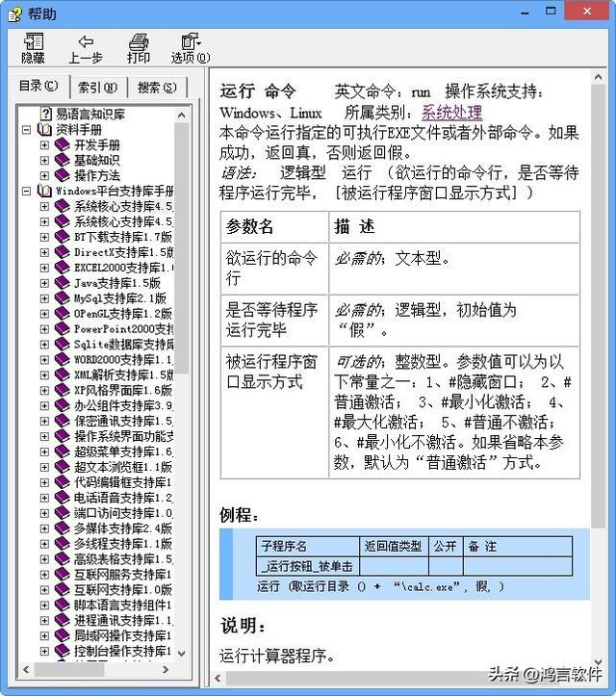Image resolution: width=616 pixels, height=696 pixels.
Task: Select 脚本语言支持组件1 tree entry
Action: click(x=122, y=605)
